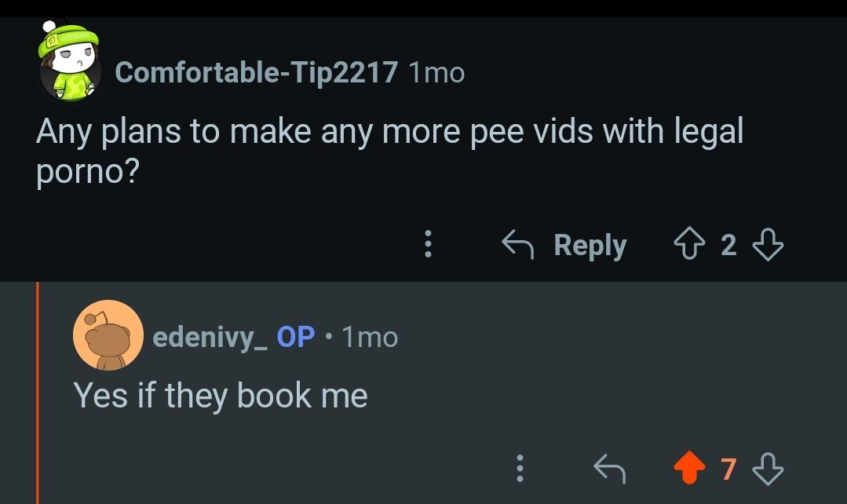Click the Reply button on the top comment

point(565,246)
